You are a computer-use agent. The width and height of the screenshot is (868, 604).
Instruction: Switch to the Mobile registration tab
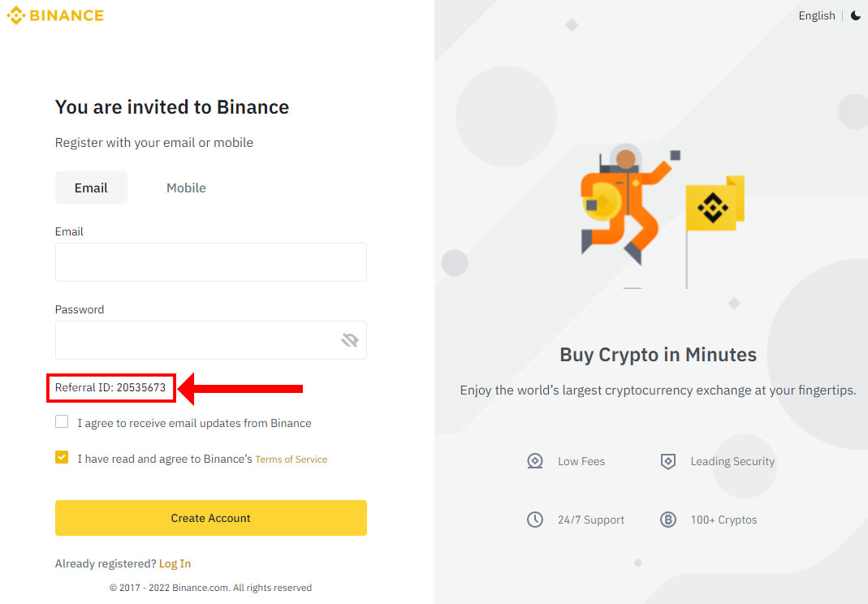185,188
